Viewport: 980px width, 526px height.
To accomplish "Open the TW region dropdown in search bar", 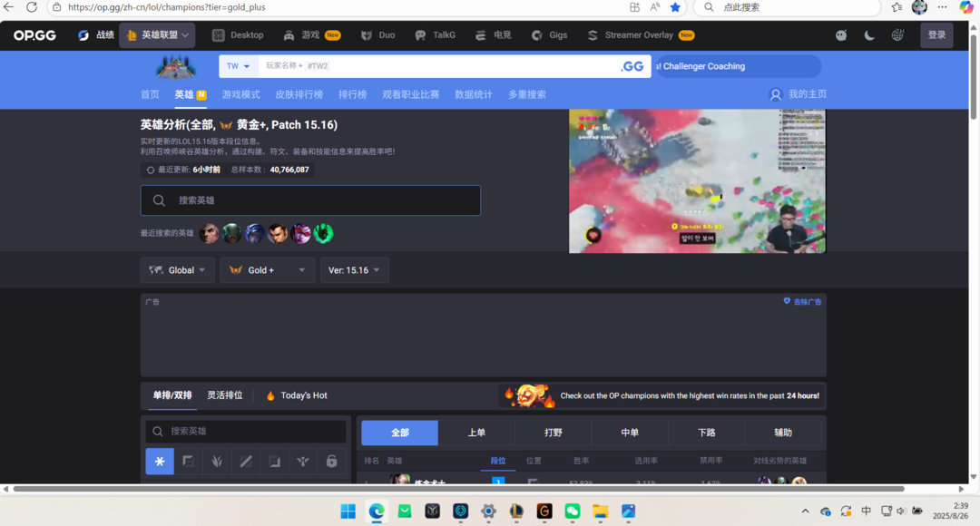I will coord(238,66).
